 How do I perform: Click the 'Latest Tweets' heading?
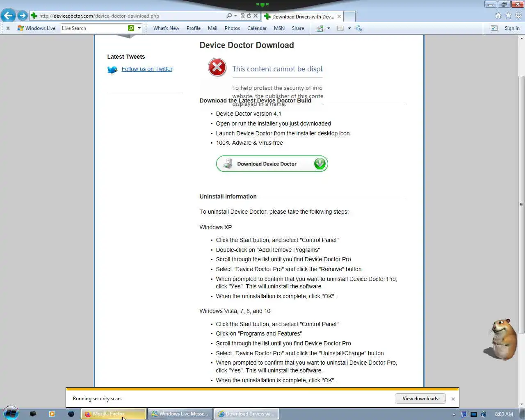tap(126, 57)
